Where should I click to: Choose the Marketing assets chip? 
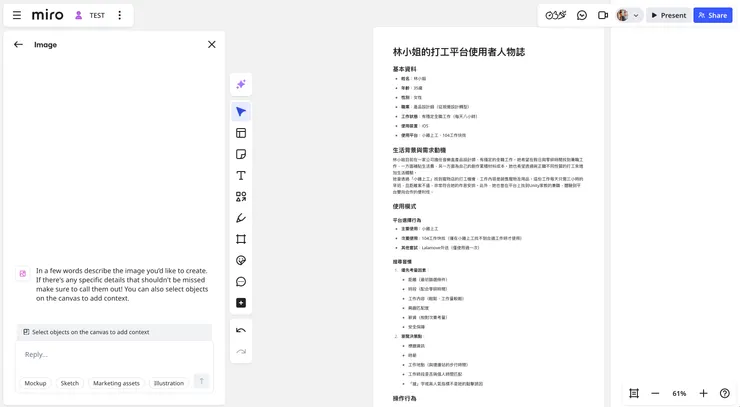click(x=116, y=383)
